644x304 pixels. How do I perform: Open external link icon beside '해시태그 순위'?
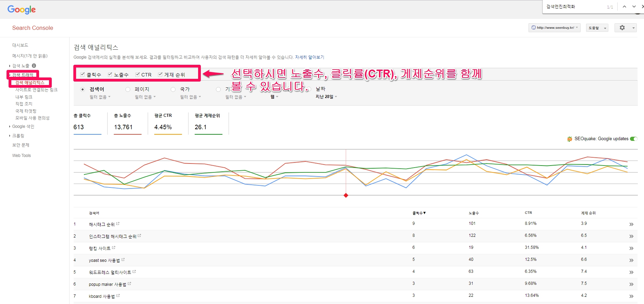pos(118,224)
